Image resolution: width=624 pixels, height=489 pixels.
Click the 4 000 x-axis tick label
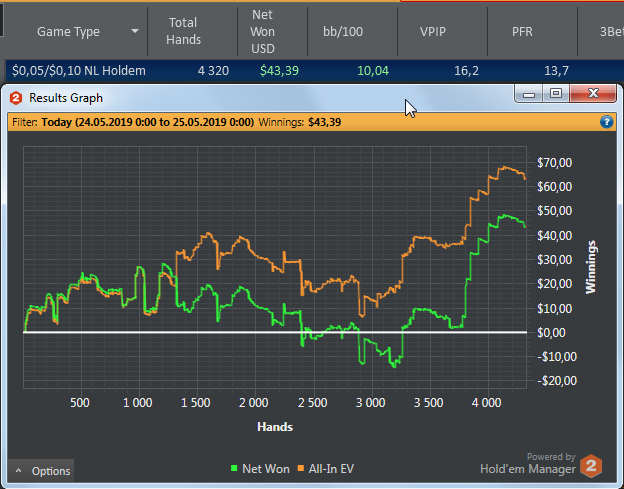pyautogui.click(x=486, y=403)
